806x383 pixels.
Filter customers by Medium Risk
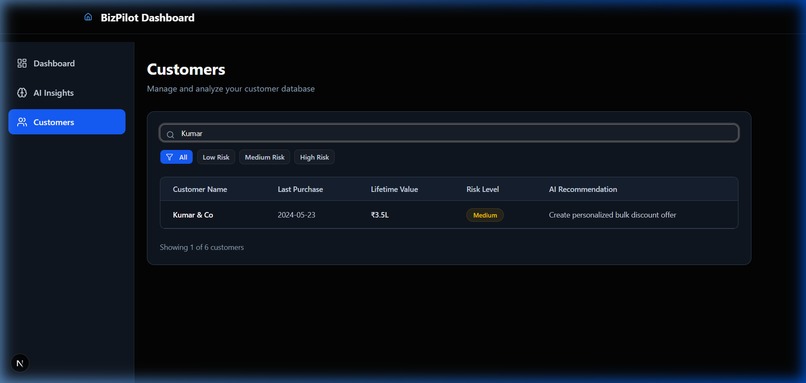coord(265,157)
